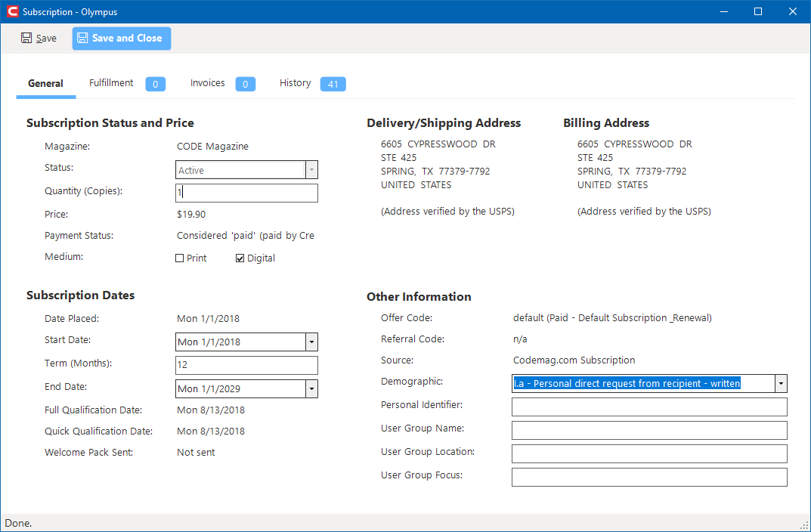Click the Source value 'Codemag.com Subscription'
This screenshot has height=532, width=811.
coord(574,360)
